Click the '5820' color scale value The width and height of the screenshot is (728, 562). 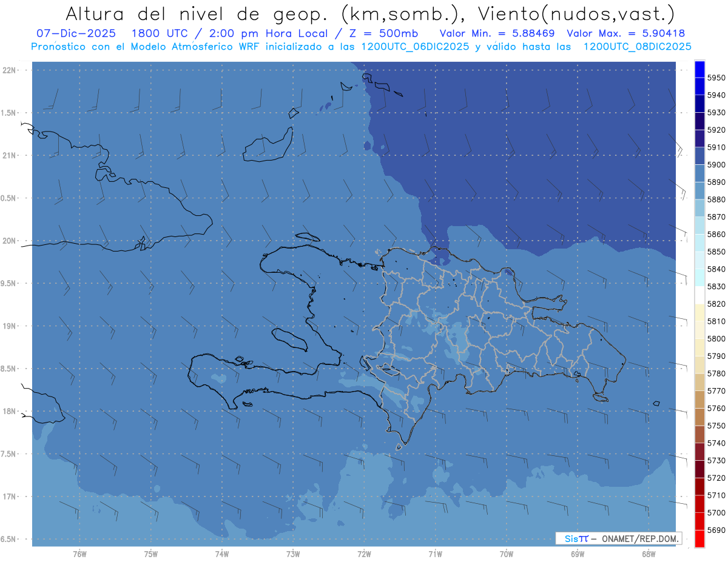[716, 304]
